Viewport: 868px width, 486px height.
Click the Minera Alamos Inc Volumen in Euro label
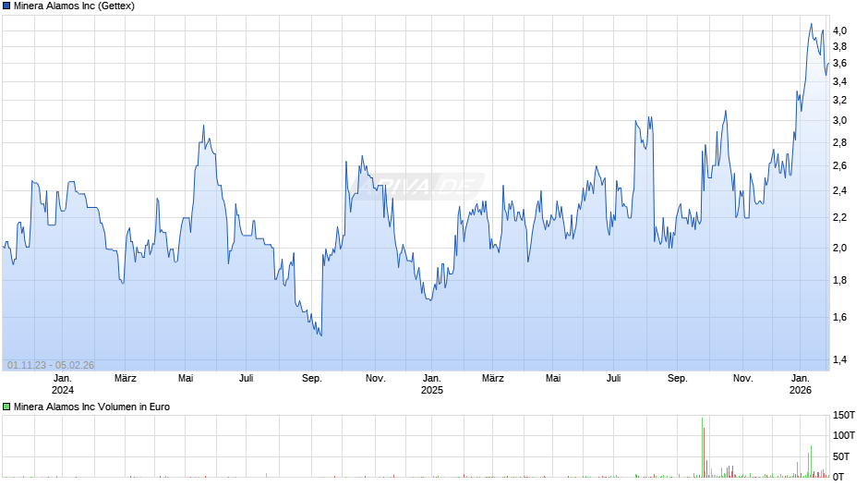(92, 407)
